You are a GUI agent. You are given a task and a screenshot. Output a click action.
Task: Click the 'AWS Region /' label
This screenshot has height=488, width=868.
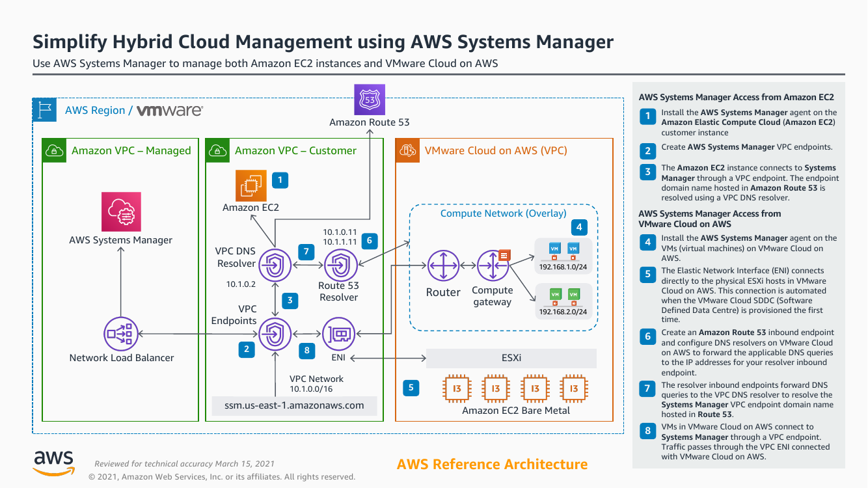tap(98, 111)
